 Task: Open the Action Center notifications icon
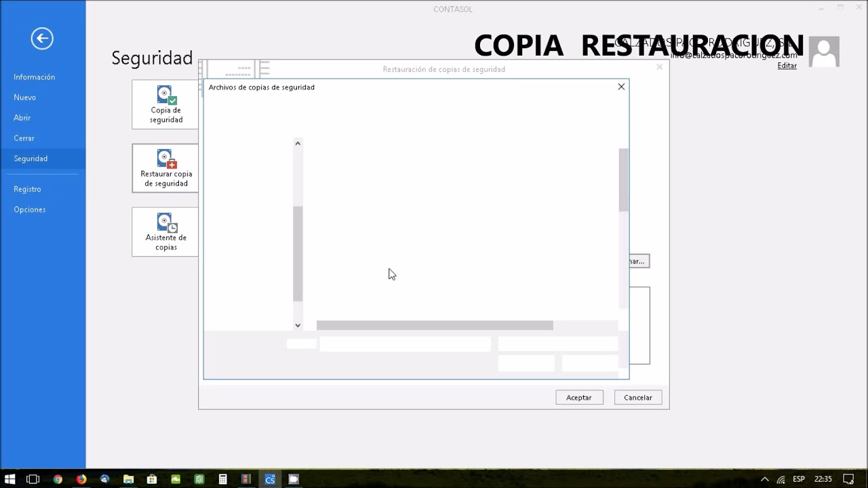pyautogui.click(x=848, y=479)
